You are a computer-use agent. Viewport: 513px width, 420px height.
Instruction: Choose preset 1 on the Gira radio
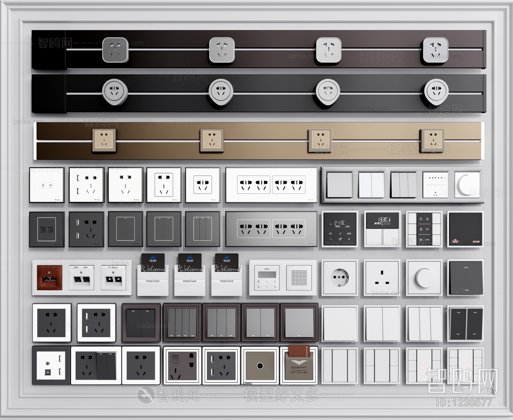point(267,287)
